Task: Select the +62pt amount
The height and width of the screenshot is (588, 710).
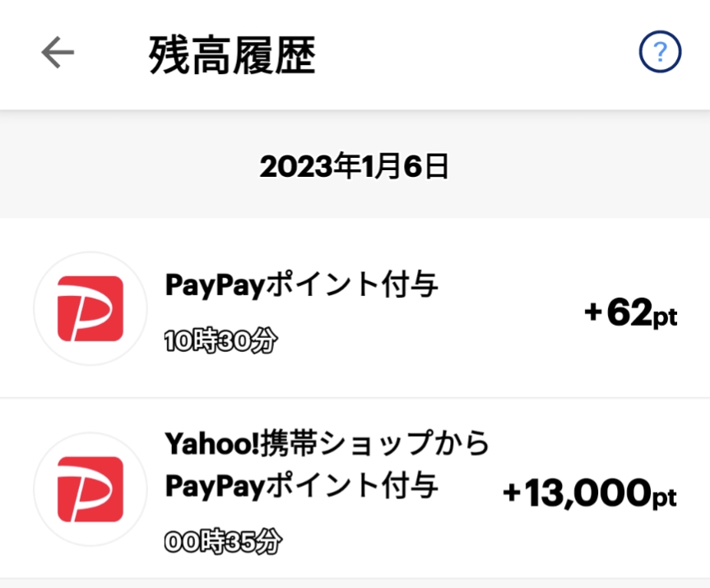Action: [x=630, y=313]
